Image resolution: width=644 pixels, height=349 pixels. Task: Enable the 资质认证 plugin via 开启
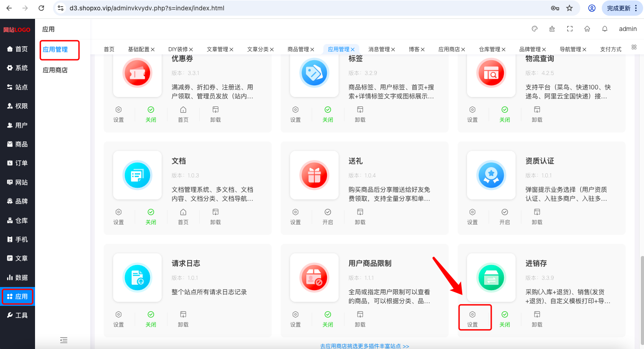coord(505,217)
